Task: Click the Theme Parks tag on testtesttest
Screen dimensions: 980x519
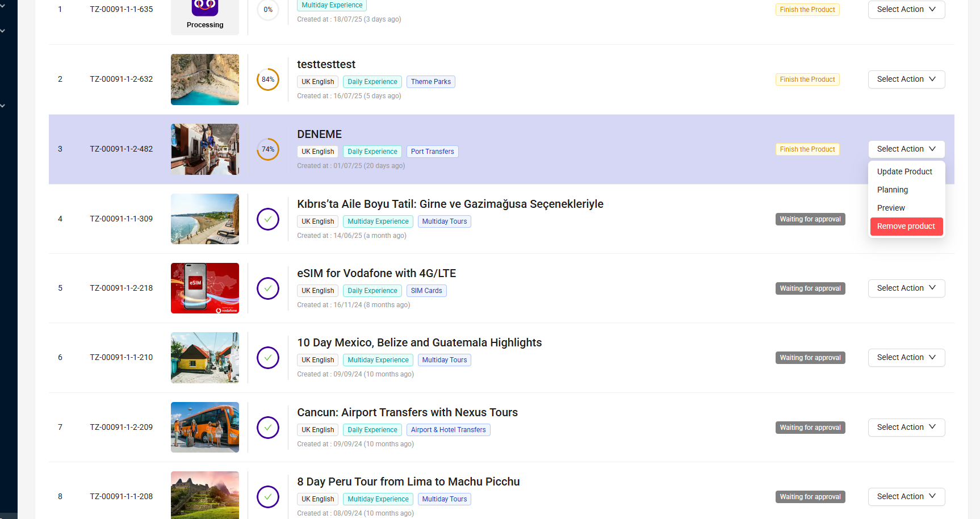Action: pyautogui.click(x=431, y=82)
